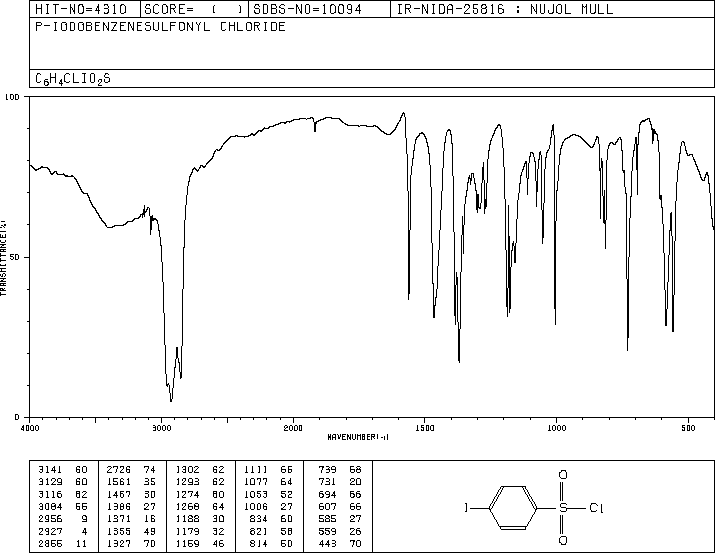715x553 pixels.
Task: Click the 1355 peak entry in table
Action: (131, 531)
